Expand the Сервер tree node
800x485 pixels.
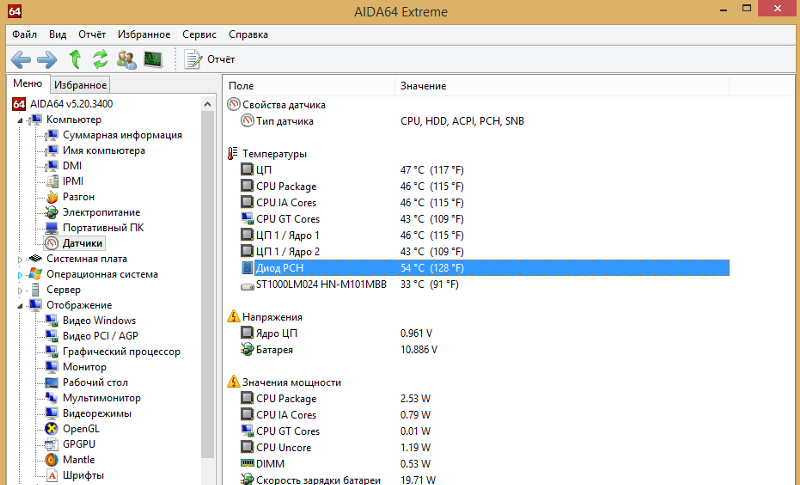click(20, 291)
